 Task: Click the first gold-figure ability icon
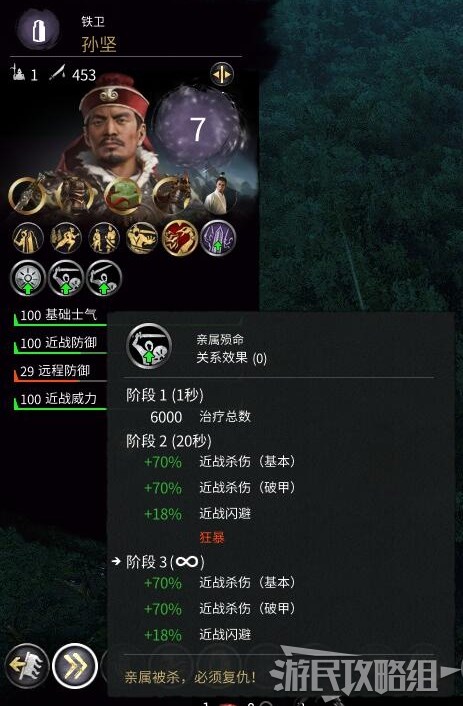pos(28,238)
